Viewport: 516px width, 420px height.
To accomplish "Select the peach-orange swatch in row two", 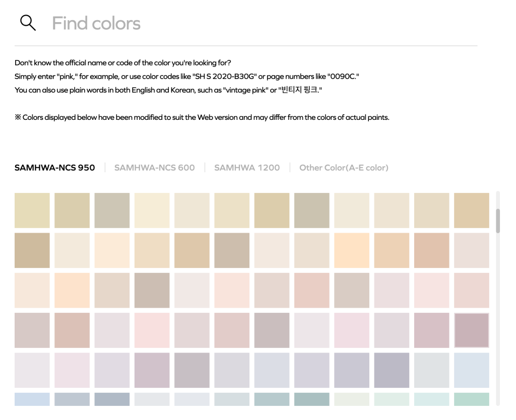I will (x=351, y=250).
